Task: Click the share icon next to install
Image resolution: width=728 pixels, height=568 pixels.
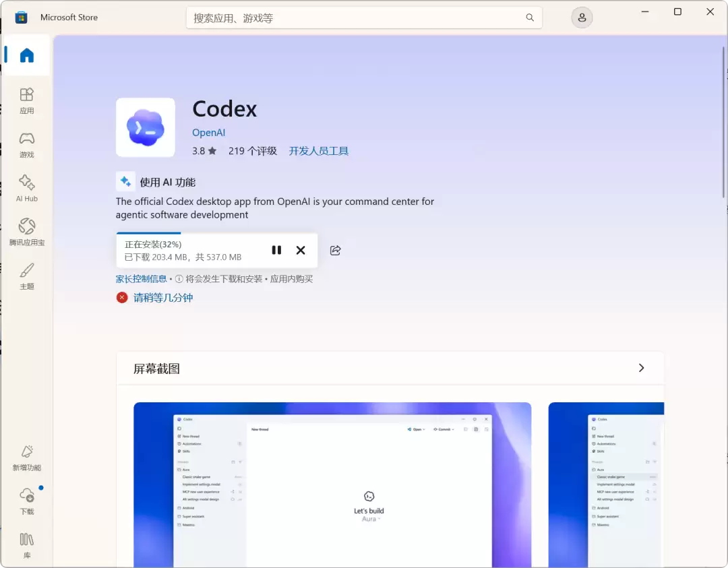Action: pos(335,250)
